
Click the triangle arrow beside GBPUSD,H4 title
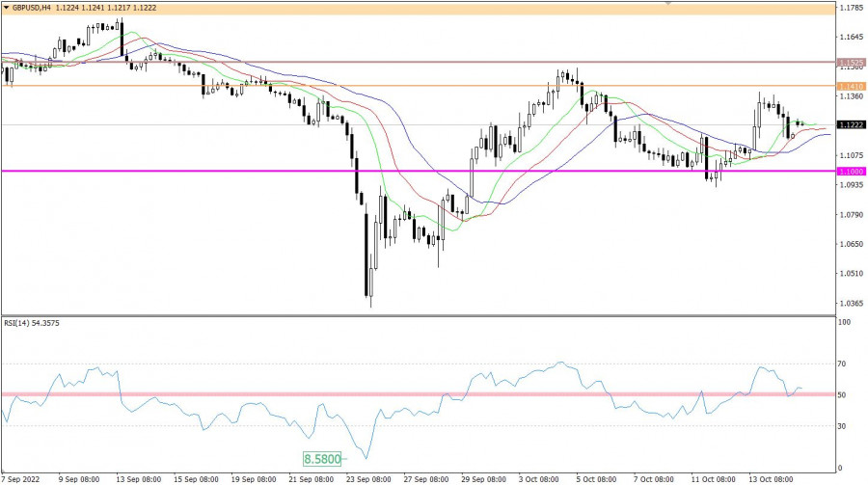tap(5, 6)
